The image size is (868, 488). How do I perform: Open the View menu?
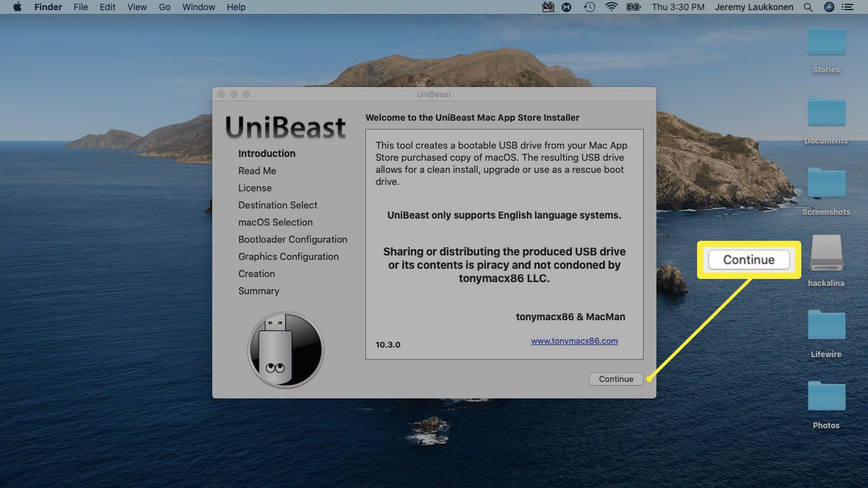click(x=137, y=7)
